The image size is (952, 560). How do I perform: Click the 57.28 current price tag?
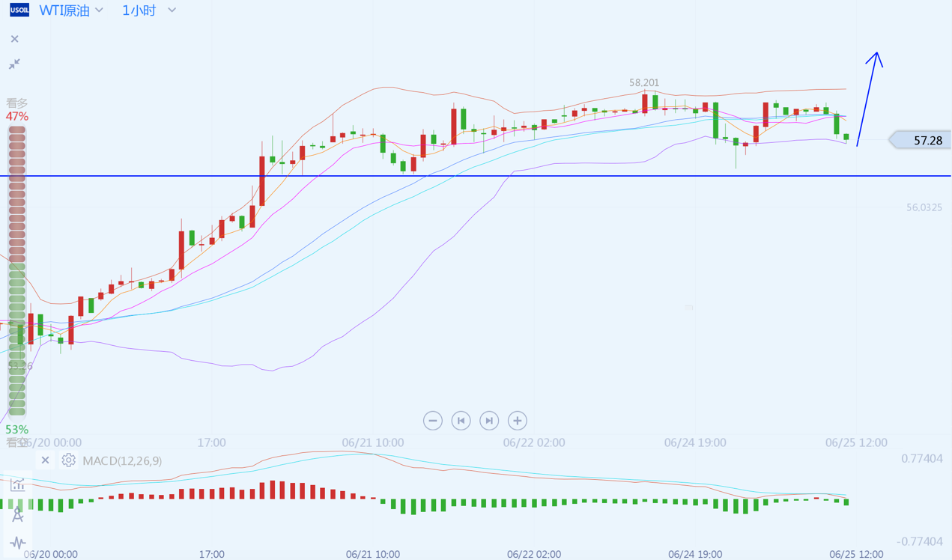click(923, 140)
